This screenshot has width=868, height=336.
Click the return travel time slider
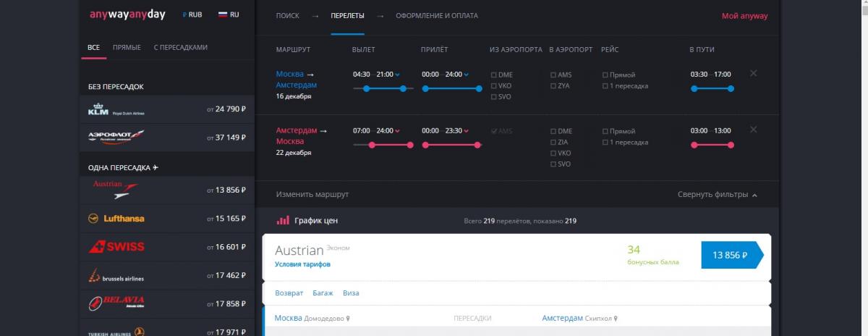click(x=712, y=145)
